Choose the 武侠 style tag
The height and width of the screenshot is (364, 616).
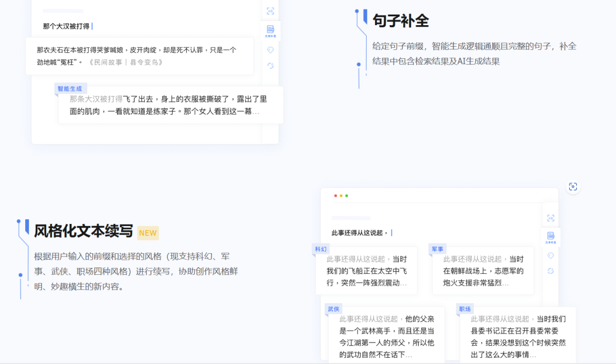(x=333, y=309)
